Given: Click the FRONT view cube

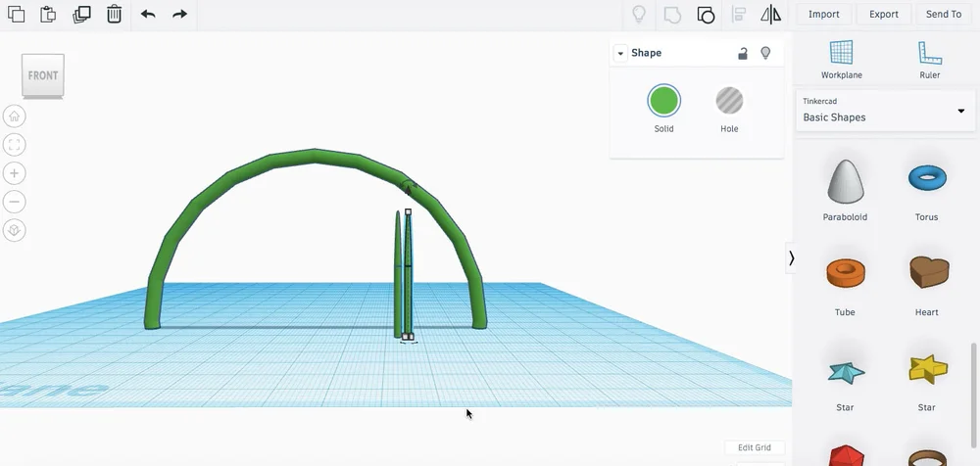Looking at the screenshot, I should click(x=43, y=75).
